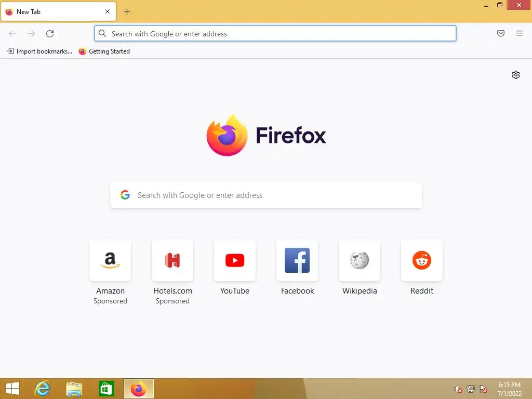532x399 pixels.
Task: Open the Action Center flag icon
Action: [483, 389]
